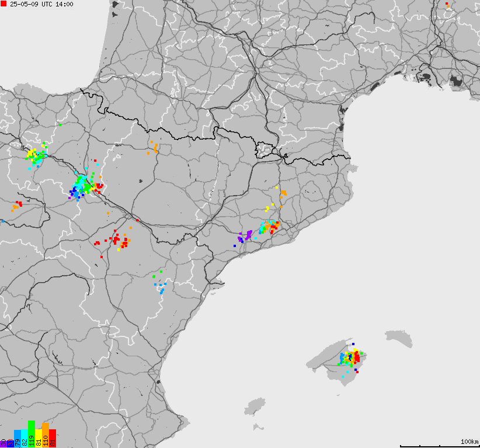This screenshot has height=448, width=480.
Task: Click the timestamp text '25-05-09 UTC 14:00'
Action: click(41, 4)
